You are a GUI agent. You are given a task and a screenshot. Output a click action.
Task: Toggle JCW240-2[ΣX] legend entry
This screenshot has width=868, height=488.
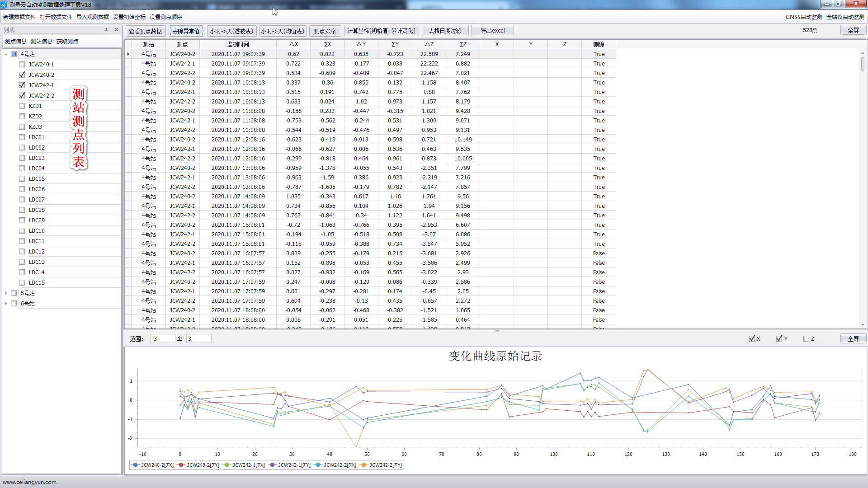(x=153, y=465)
